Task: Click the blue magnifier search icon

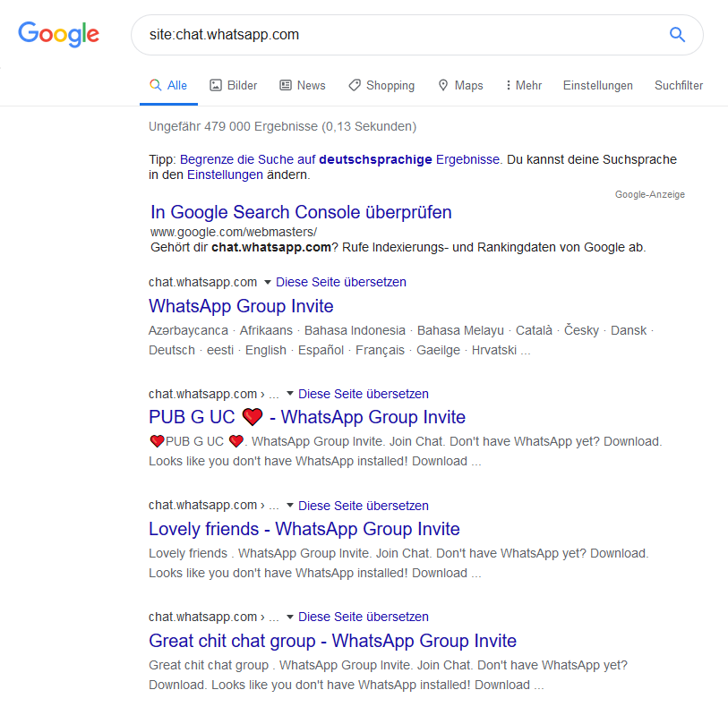Action: (677, 35)
